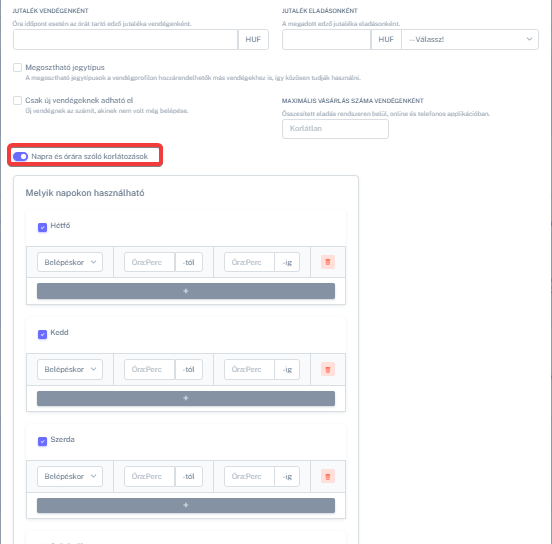This screenshot has width=552, height=544.
Task: Delete the Szerda time restriction row
Action: click(328, 476)
